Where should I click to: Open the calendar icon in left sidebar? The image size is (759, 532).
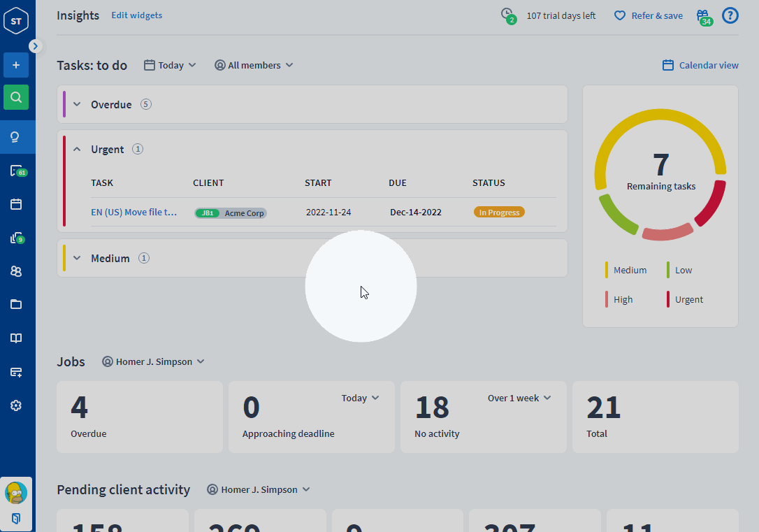[x=16, y=204]
